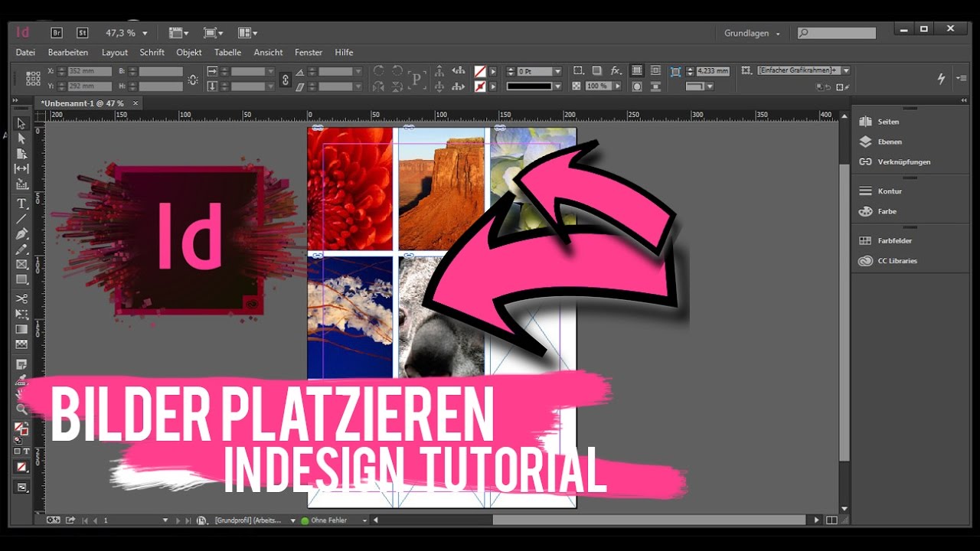Open the stroke style dropdown
This screenshot has width=980, height=551.
(557, 86)
